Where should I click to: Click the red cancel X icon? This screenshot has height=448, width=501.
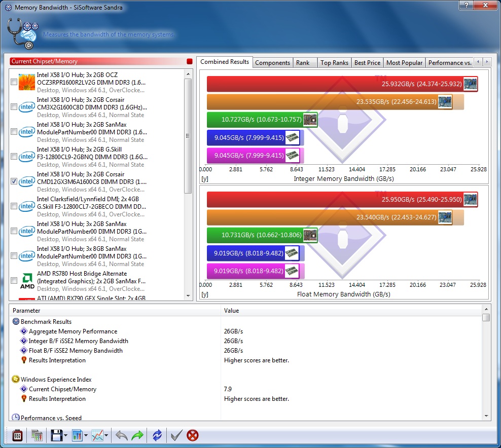[193, 435]
